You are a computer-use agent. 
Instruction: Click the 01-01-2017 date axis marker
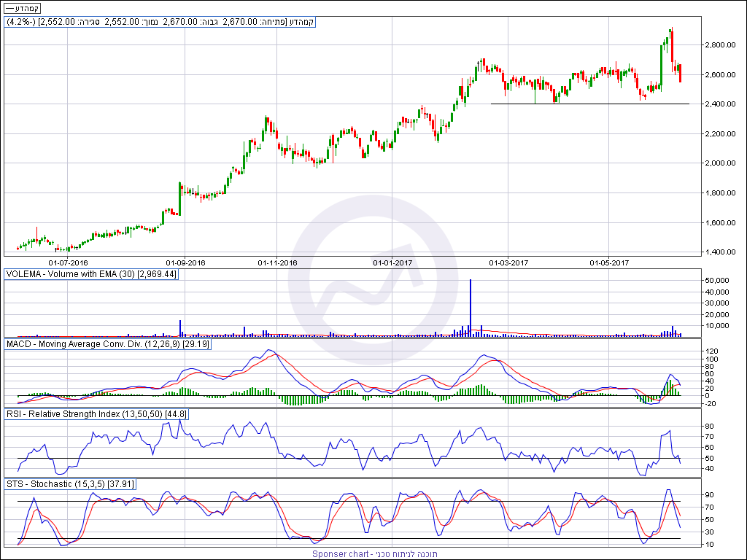pos(393,262)
